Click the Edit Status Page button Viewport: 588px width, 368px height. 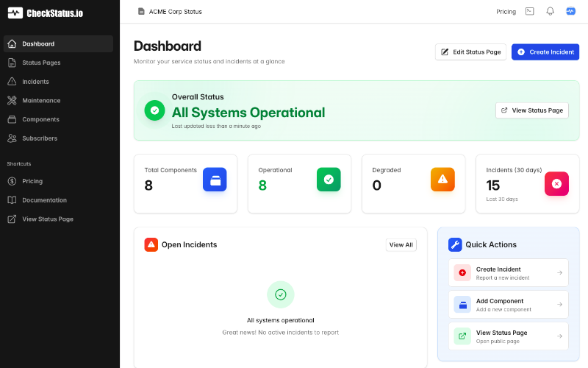click(x=470, y=52)
